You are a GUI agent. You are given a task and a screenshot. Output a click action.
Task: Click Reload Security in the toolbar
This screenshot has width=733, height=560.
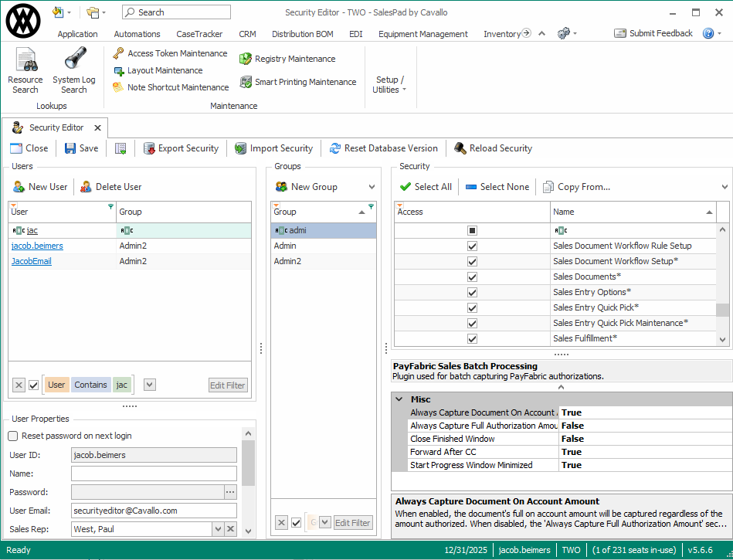[x=493, y=148]
